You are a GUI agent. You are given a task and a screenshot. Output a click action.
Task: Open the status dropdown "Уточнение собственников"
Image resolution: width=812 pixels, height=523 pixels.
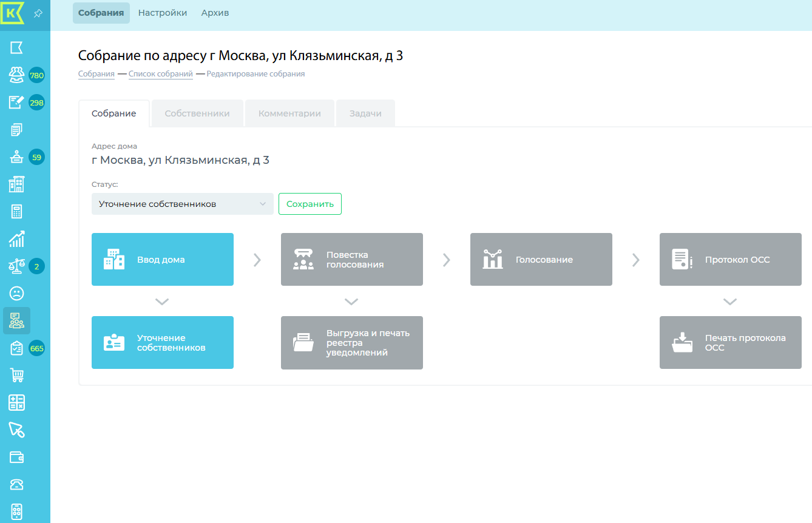[182, 204]
